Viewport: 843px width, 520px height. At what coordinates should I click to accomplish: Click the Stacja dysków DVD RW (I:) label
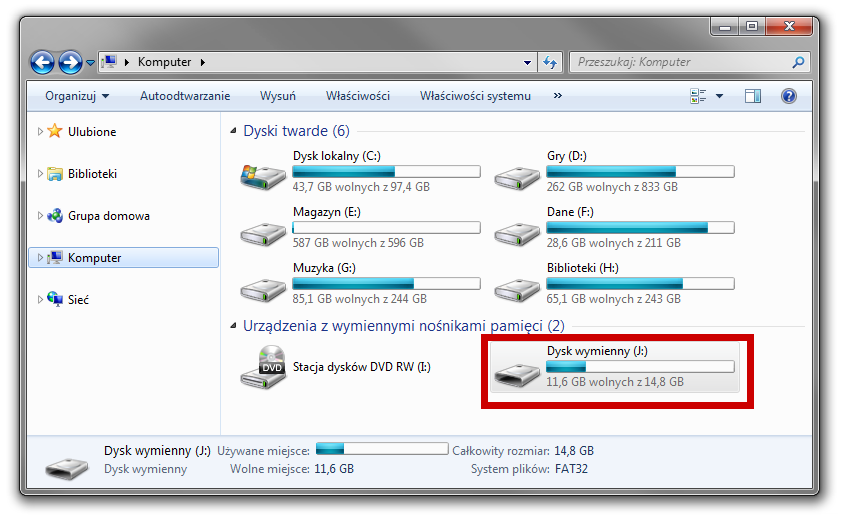(x=362, y=367)
